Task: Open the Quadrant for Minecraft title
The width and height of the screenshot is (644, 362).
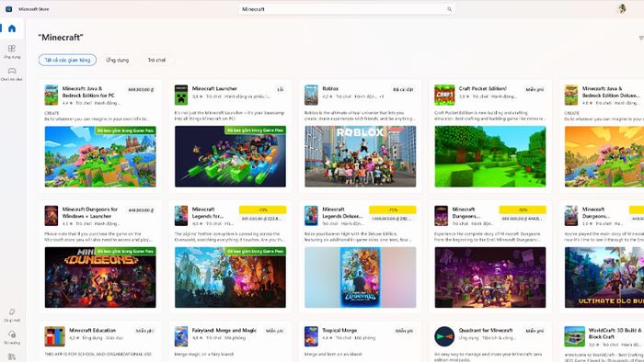Action: click(x=486, y=330)
